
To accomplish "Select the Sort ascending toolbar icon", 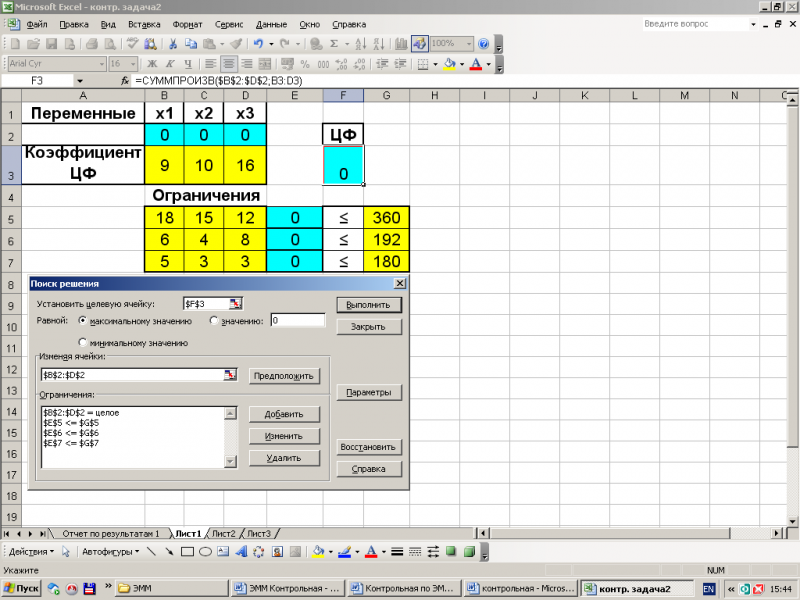I will click(x=360, y=44).
